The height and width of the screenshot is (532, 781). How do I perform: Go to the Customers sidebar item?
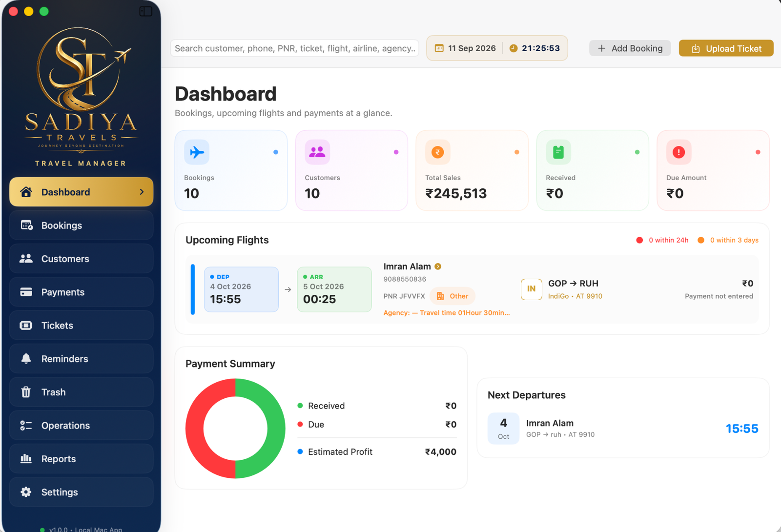point(81,259)
